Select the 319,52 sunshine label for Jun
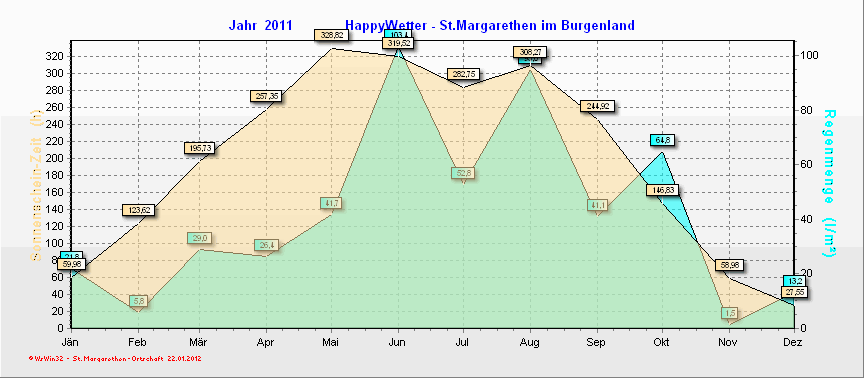864x378 pixels. [398, 44]
